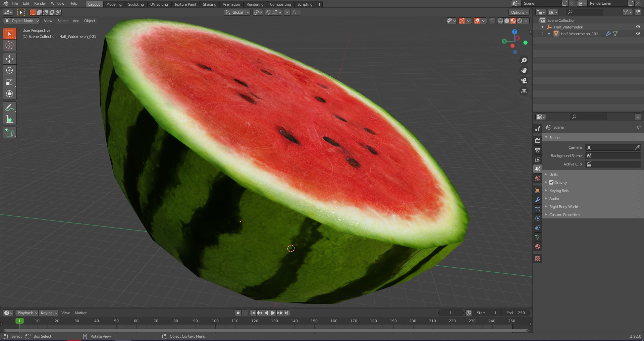Open Add menu in viewport header
This screenshot has width=644, height=341.
coord(76,21)
